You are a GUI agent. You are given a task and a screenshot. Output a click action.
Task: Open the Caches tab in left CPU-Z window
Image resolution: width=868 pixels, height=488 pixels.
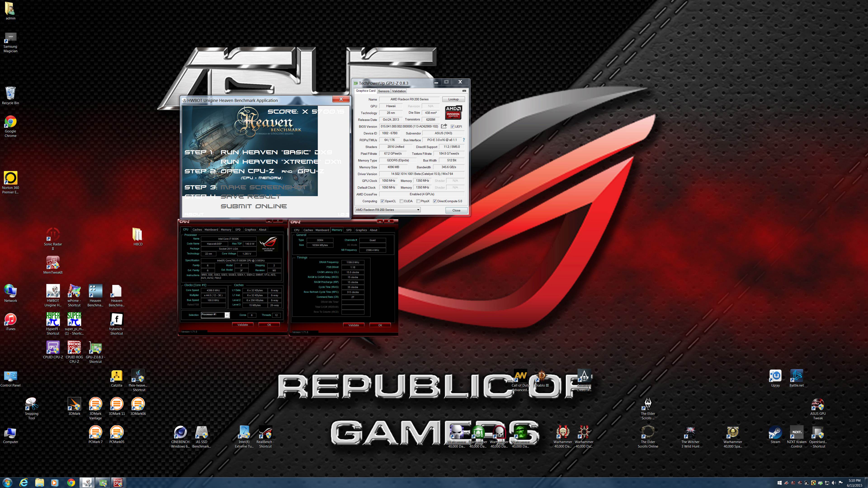point(197,230)
